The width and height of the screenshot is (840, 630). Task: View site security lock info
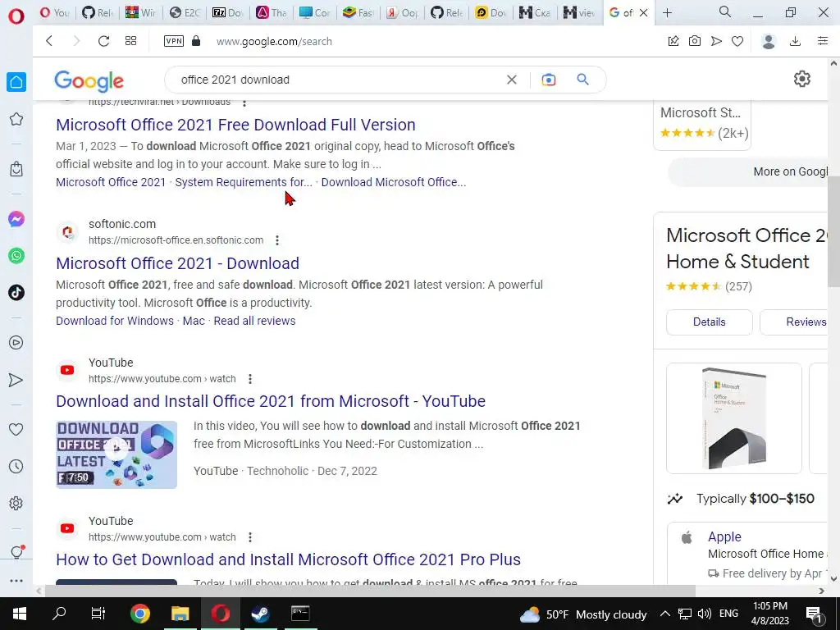[196, 41]
